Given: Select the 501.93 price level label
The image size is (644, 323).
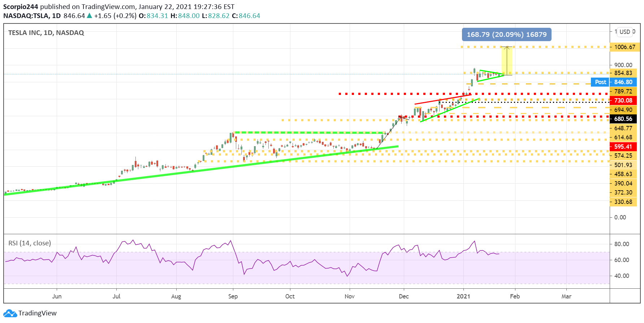Looking at the screenshot, I should [623, 165].
